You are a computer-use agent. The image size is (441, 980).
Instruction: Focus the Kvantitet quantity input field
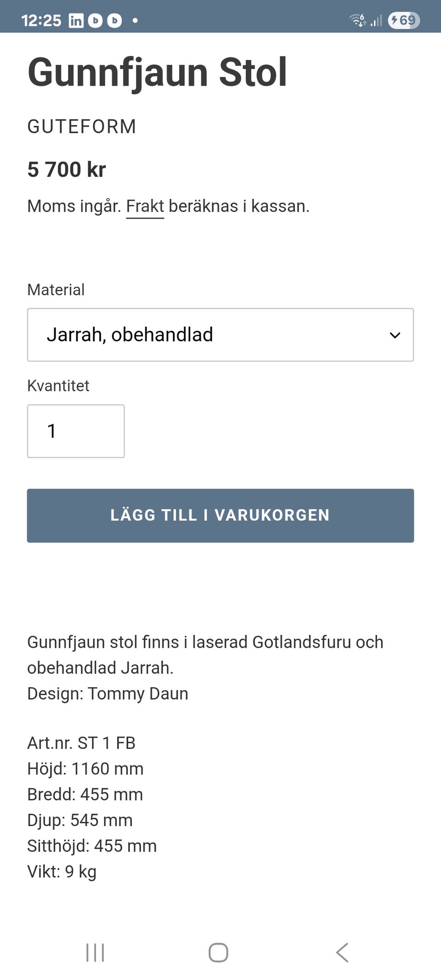coord(76,431)
